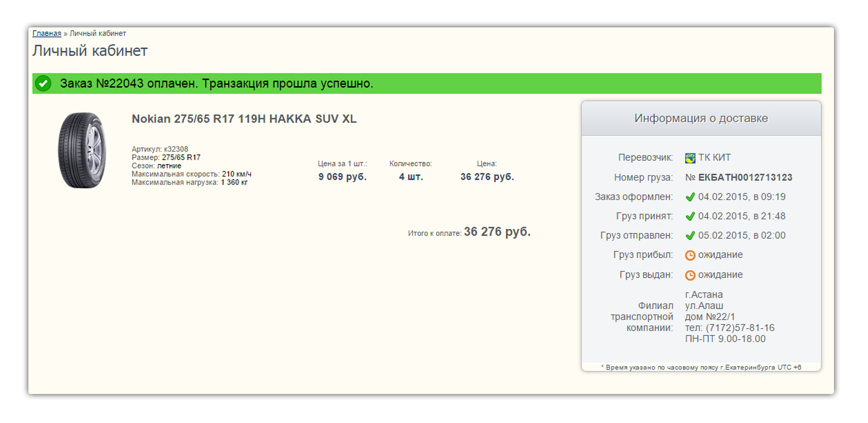
Task: Click date 05.02.2015, в 02:00
Action: 741,235
